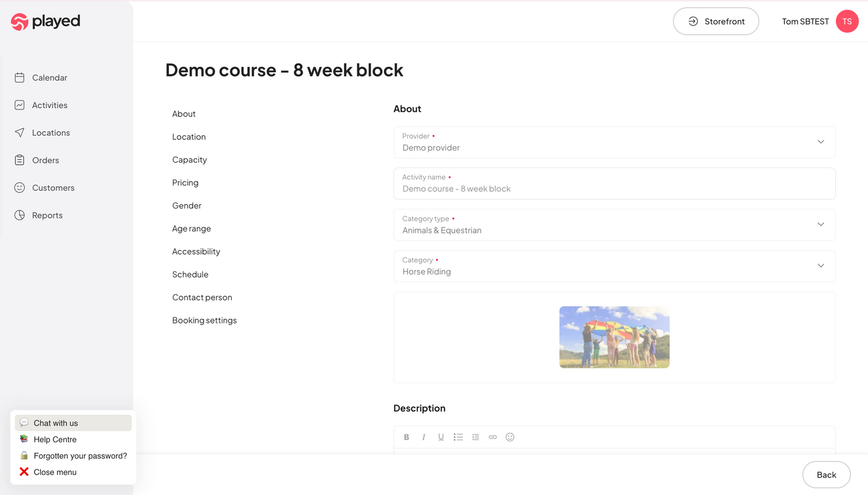Open the Horse Riding category dropdown
The height and width of the screenshot is (495, 868).
821,266
